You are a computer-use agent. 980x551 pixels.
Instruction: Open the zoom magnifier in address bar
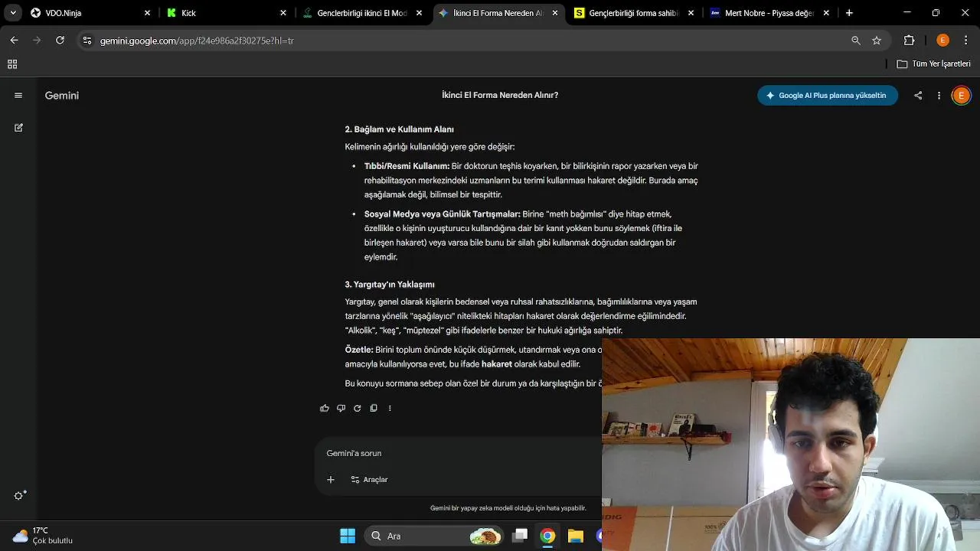[x=856, y=41]
